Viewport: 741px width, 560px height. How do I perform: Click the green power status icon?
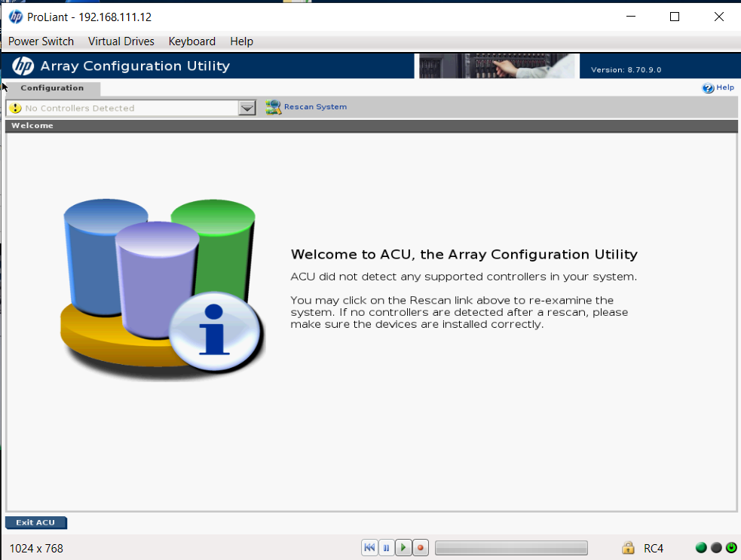[731, 548]
